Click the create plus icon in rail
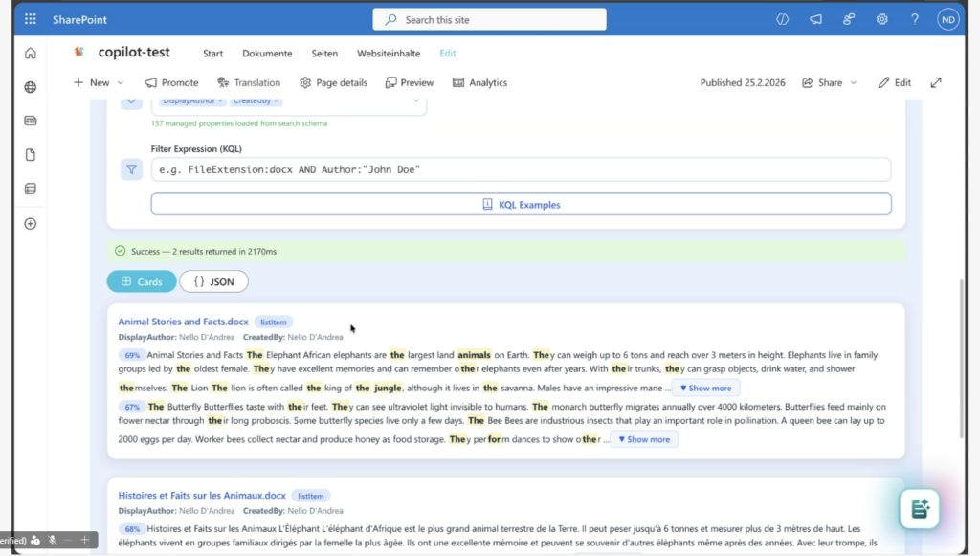This screenshot has width=980, height=556. (30, 224)
